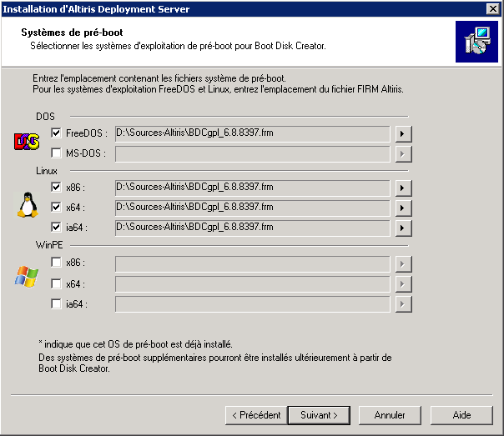Uncheck the Linux x64 checkbox

click(56, 207)
